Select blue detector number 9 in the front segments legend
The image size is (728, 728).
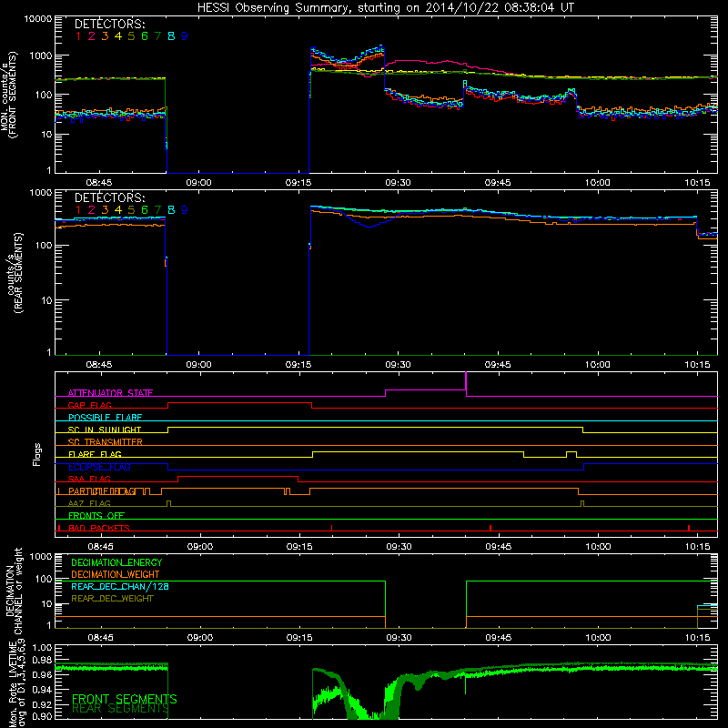point(185,36)
